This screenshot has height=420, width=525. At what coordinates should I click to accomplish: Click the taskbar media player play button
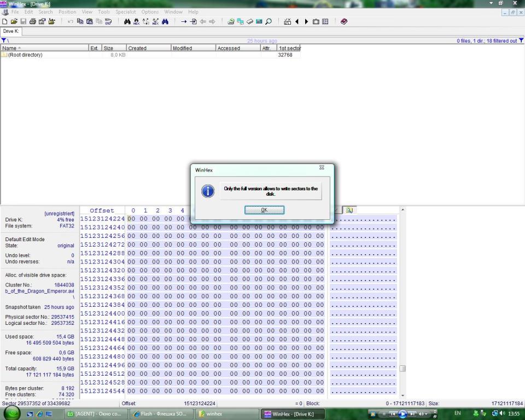pyautogui.click(x=402, y=415)
